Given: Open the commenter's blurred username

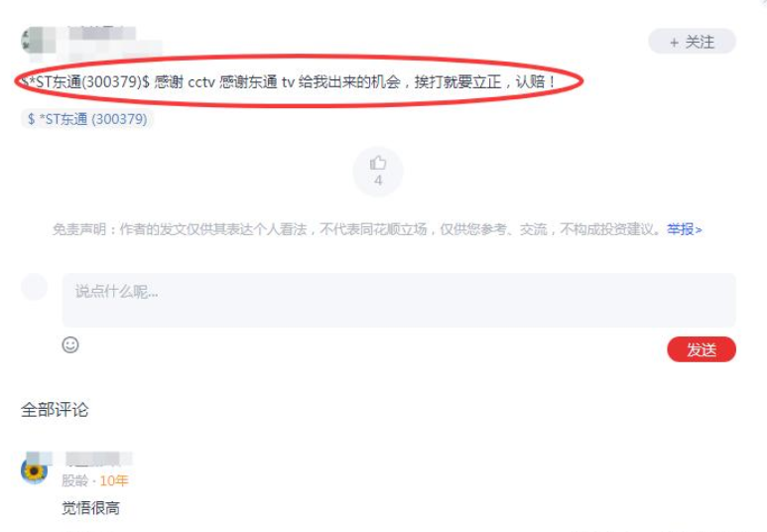Looking at the screenshot, I should 98,459.
